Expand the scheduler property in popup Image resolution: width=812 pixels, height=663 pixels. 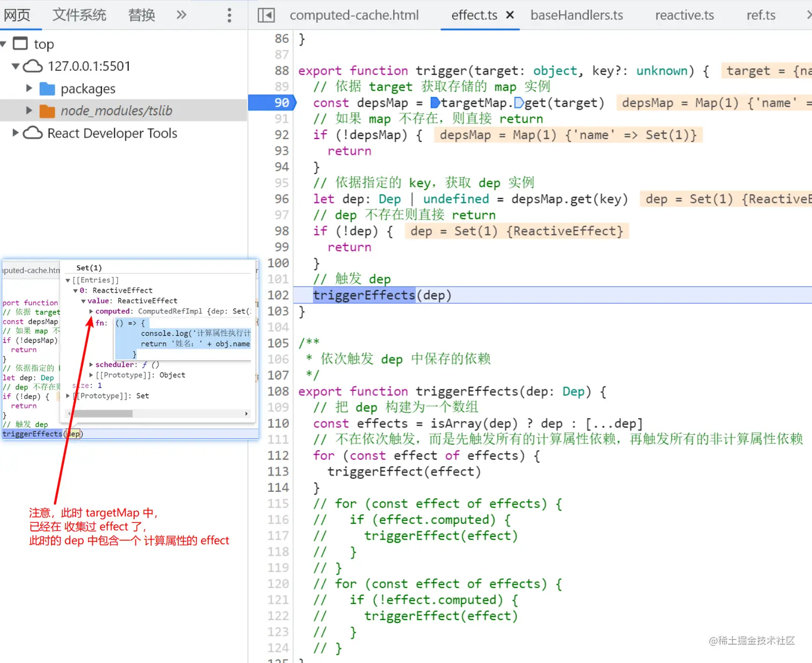click(91, 365)
